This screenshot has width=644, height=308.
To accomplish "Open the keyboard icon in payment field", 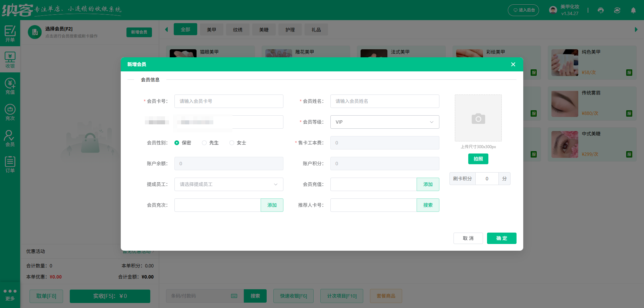I will 234,296.
